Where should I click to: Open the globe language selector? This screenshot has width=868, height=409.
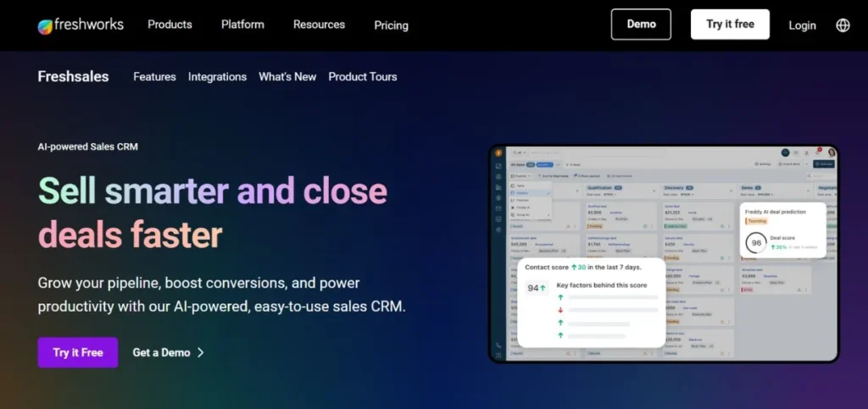pyautogui.click(x=843, y=25)
